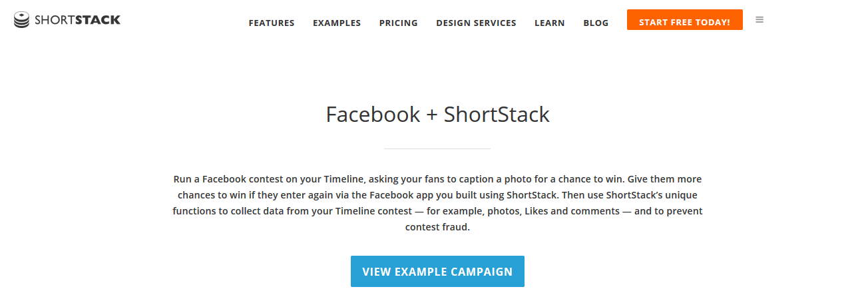868x299 pixels.
Task: Click the ShortStack pancake stack logo icon
Action: (x=22, y=20)
